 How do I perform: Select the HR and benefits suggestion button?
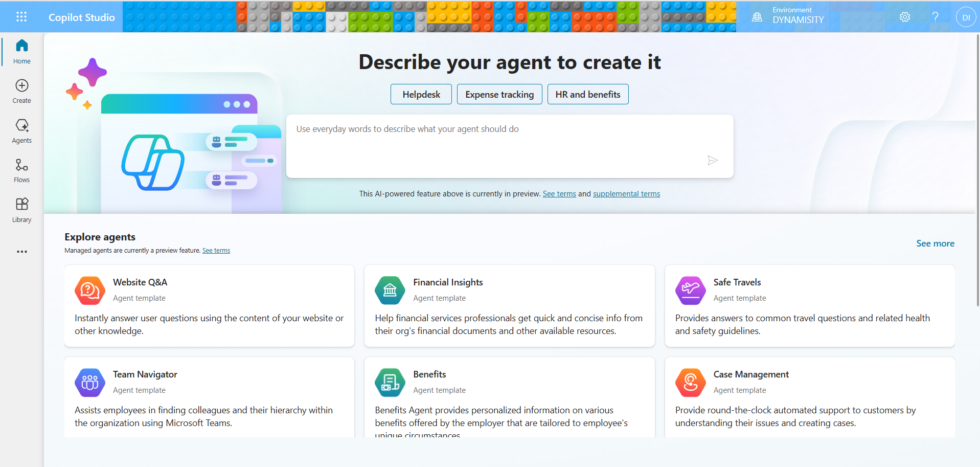point(588,94)
